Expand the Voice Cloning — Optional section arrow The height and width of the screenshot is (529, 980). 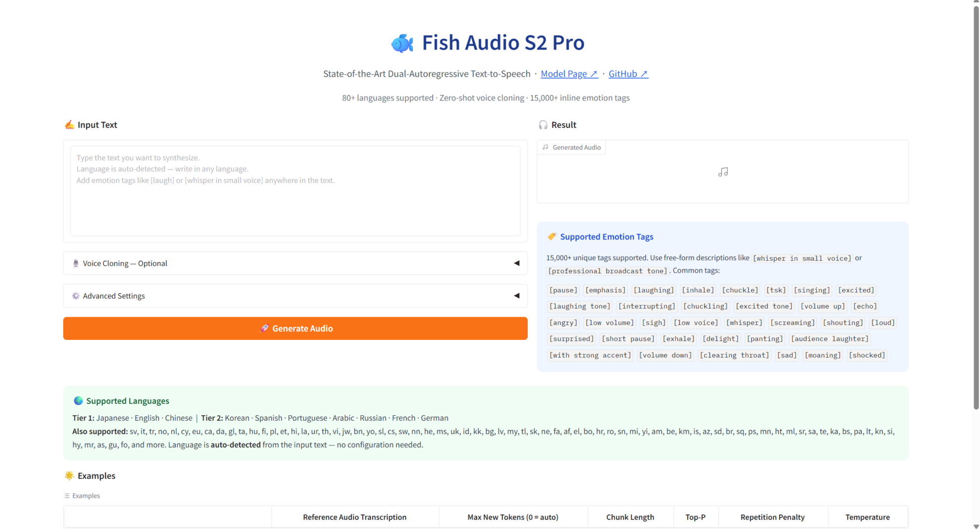point(516,263)
